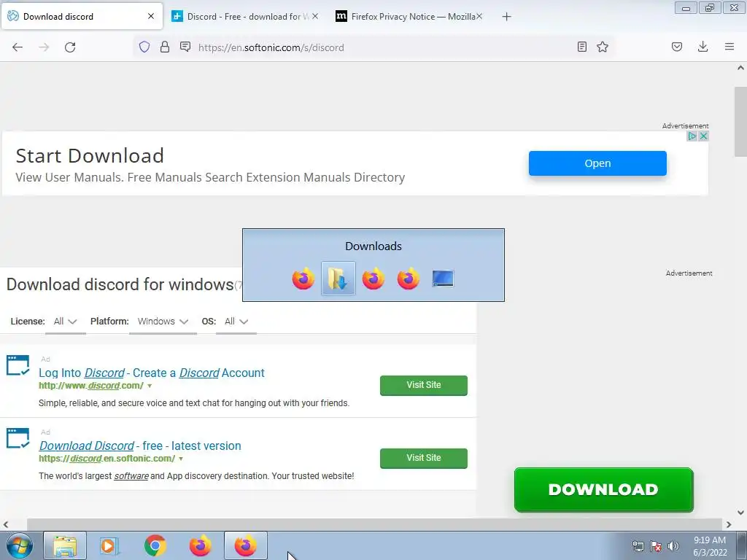
Task: Click the horizontal scrollbar thumb
Action: 374,524
